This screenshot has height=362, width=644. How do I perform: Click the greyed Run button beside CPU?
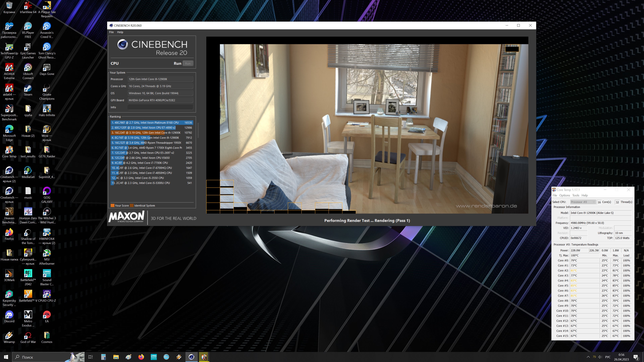point(188,64)
